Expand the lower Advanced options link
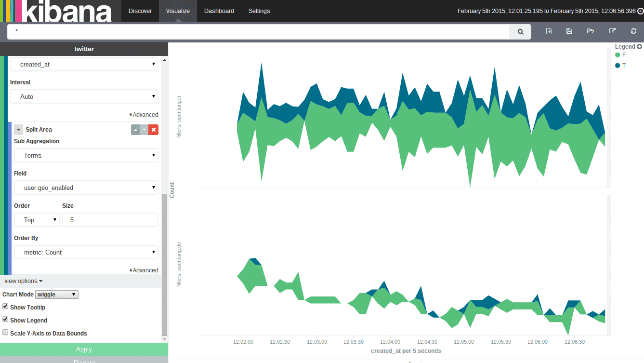This screenshot has height=363, width=644. point(144,270)
